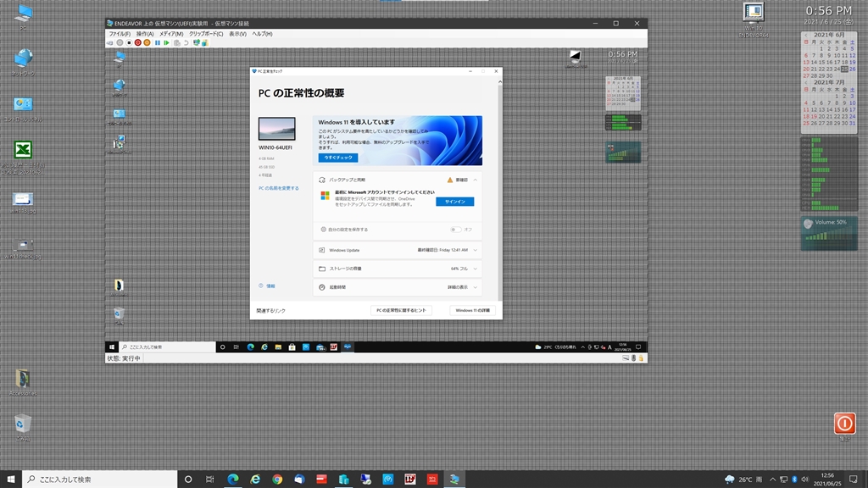Open the PC の名前を変更する link
This screenshot has width=868, height=488.
click(x=278, y=188)
